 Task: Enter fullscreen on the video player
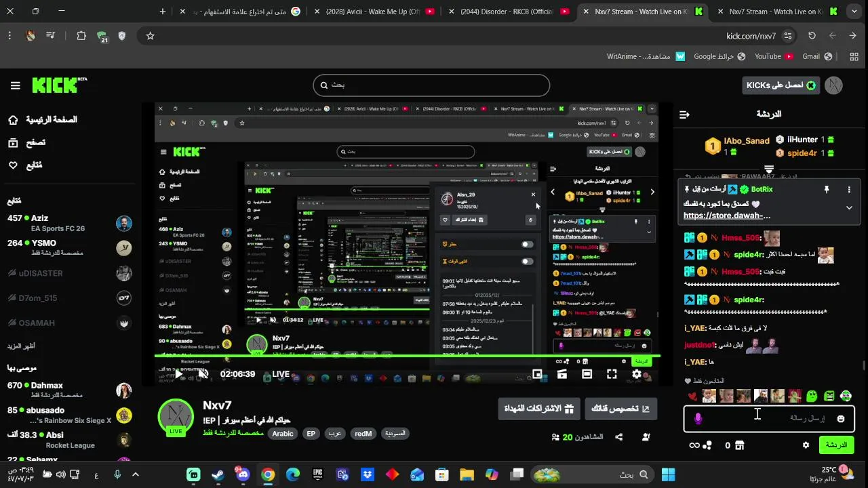click(612, 374)
